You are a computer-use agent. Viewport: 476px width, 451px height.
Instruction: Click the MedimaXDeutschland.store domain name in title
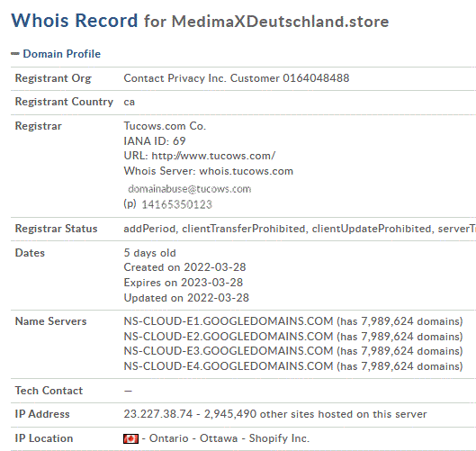(x=280, y=22)
